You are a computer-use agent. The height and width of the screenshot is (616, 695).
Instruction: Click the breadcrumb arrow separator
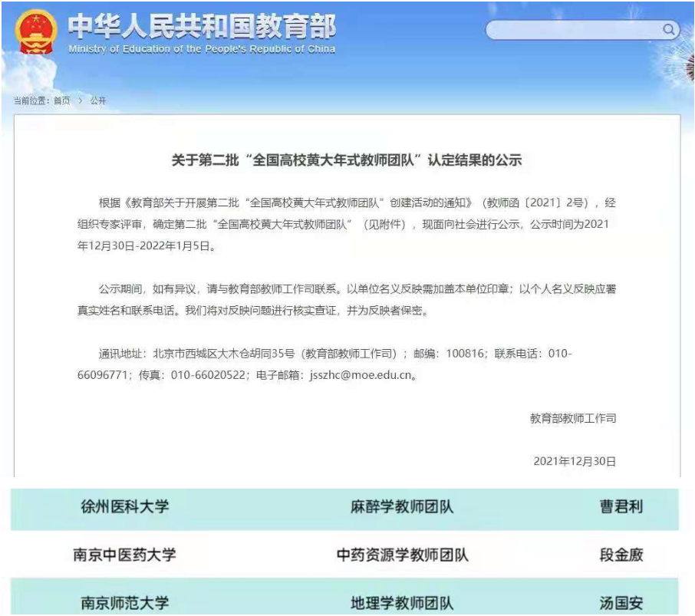(x=80, y=101)
